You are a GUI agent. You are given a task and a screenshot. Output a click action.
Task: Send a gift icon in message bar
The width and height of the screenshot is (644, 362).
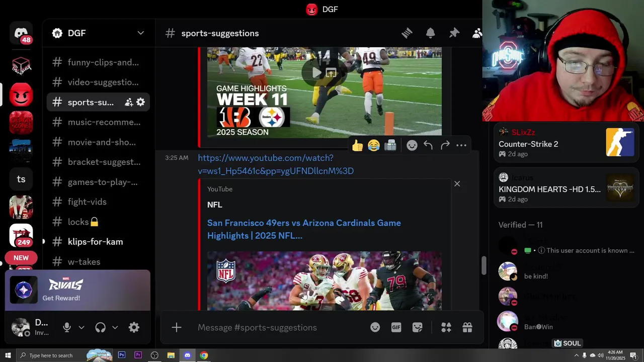pos(467,327)
